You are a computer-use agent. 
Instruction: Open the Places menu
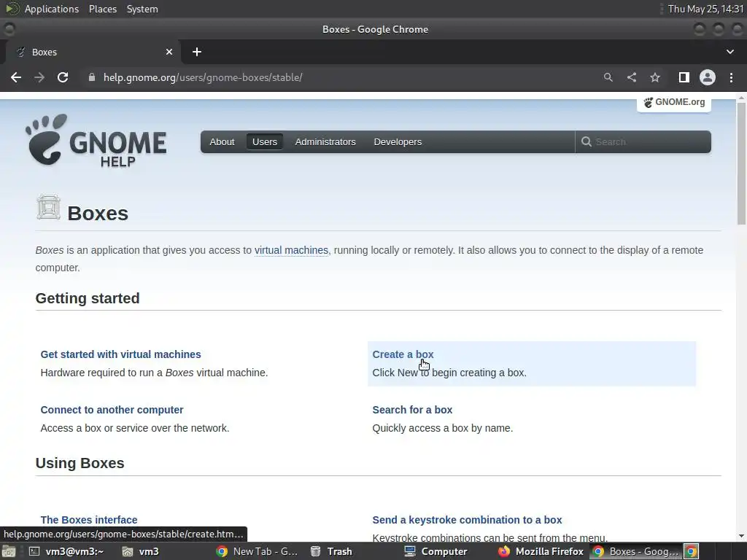103,9
